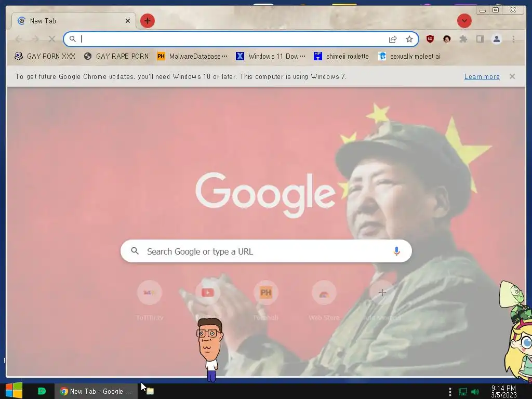Start voice search with the microphone

(396, 251)
